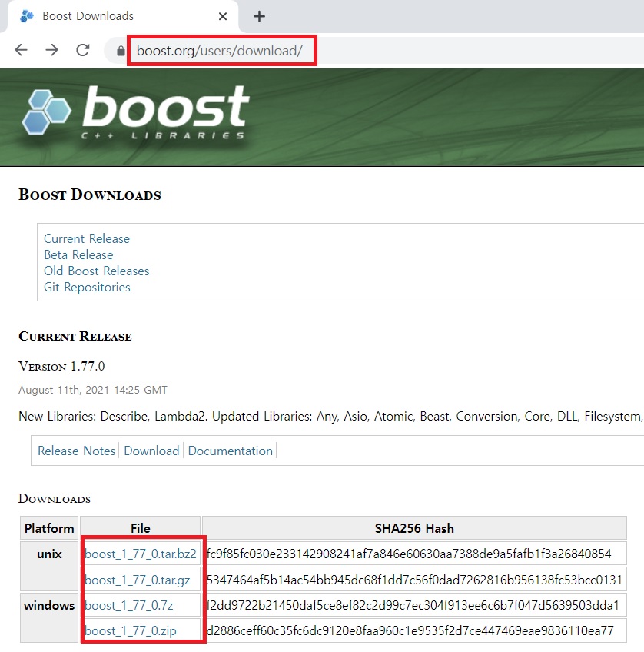Click the Current Release section heading
644x652 pixels.
[75, 336]
